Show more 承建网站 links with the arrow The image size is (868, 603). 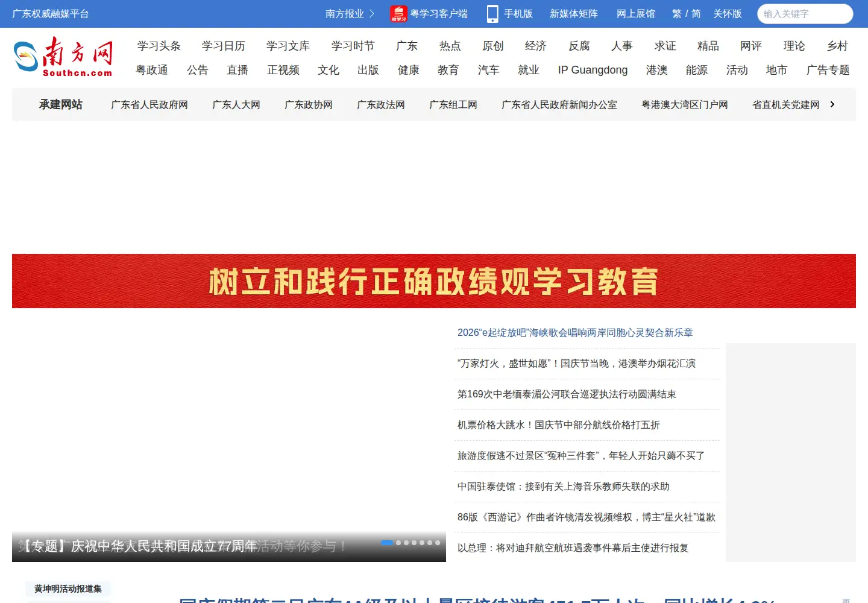[832, 104]
